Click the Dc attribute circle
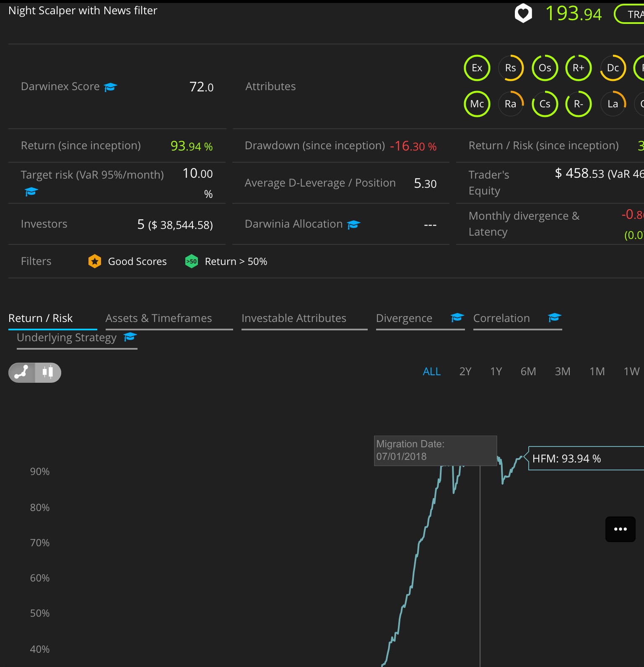Viewport: 644px width, 667px height. pos(613,68)
